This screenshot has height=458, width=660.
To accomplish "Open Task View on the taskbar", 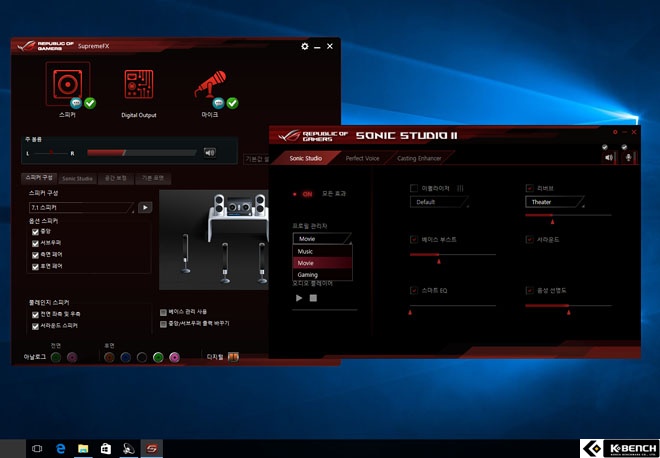I will point(37,449).
